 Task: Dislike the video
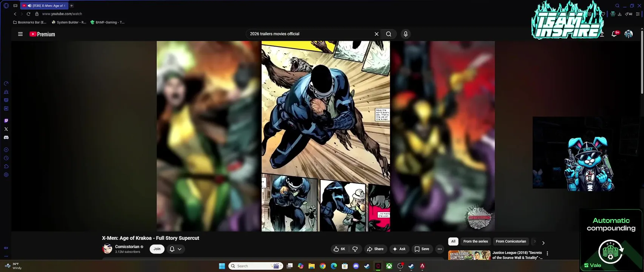pyautogui.click(x=355, y=249)
